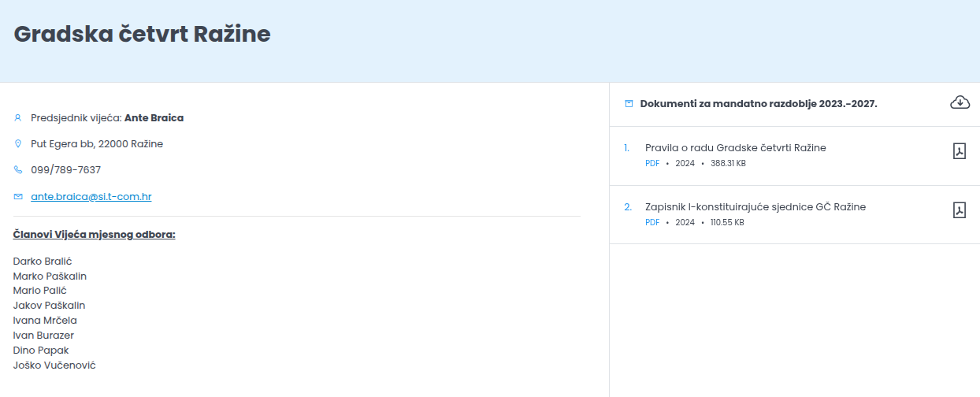Viewport: 980px width, 397px height.
Task: Open the PDF icon for Pravila o radu
Action: pos(959,151)
